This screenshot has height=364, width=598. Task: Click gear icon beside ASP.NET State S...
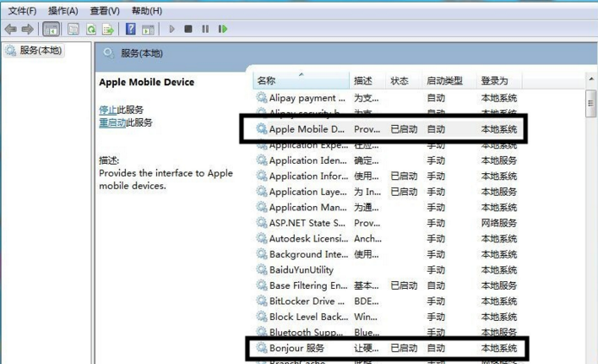click(262, 223)
